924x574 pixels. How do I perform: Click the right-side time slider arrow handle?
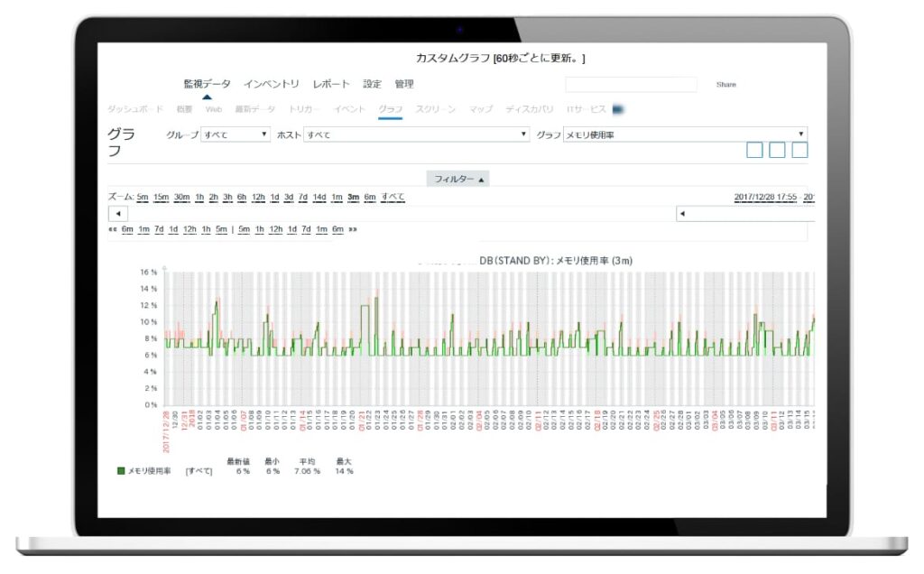point(683,214)
